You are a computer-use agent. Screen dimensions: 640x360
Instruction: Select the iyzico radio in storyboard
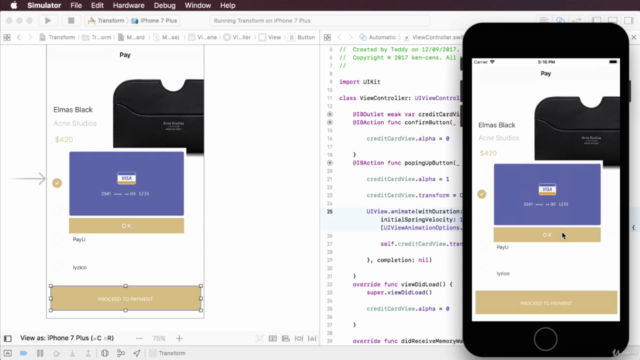57,267
